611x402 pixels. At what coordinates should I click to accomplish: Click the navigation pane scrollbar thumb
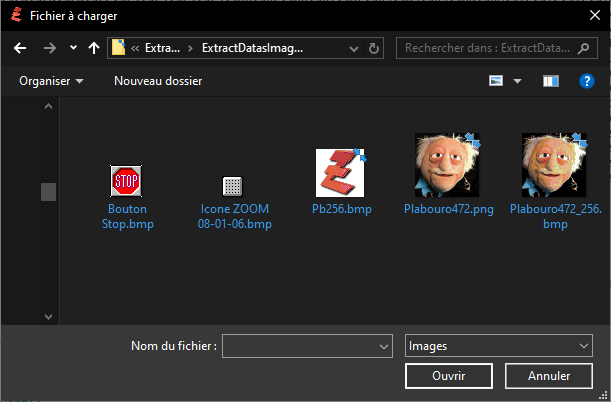48,192
